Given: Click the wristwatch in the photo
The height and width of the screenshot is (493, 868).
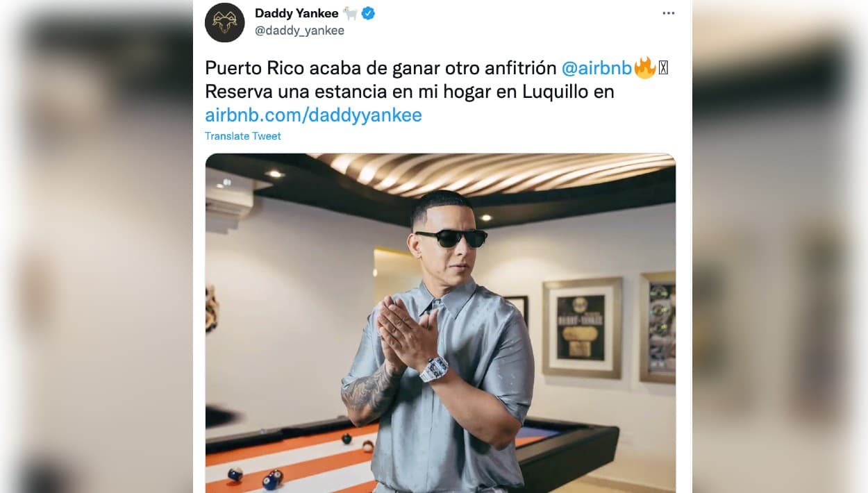Looking at the screenshot, I should (434, 368).
